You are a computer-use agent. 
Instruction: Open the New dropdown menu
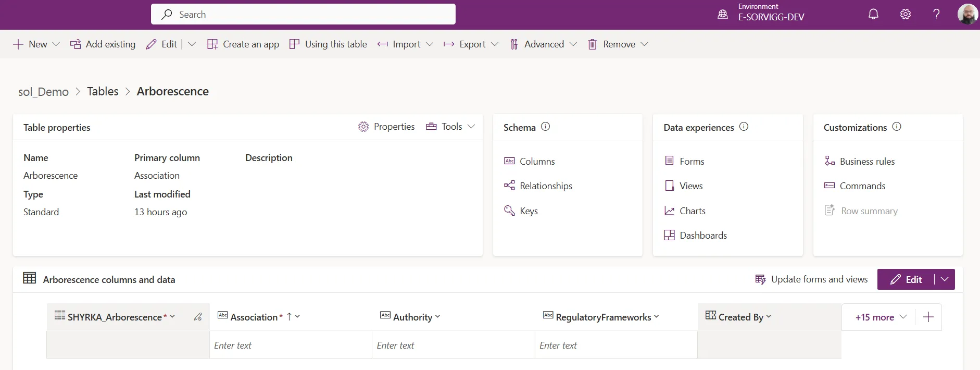(36, 44)
